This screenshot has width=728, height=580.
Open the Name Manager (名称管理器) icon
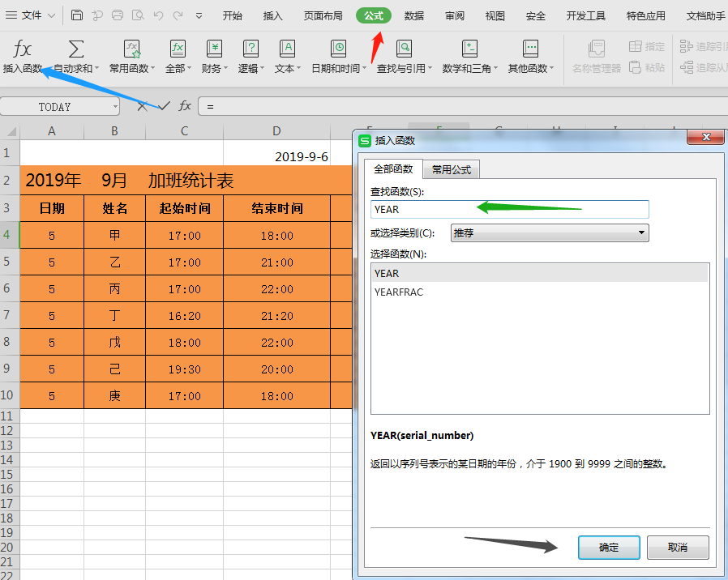click(596, 49)
